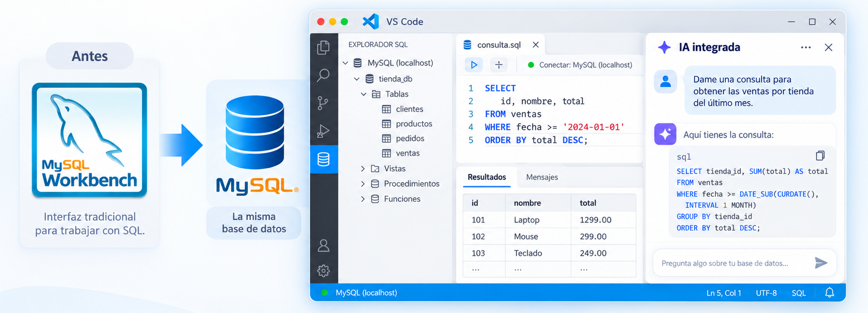Click SQL language mode in status bar
This screenshot has width=868, height=313.
(x=799, y=293)
